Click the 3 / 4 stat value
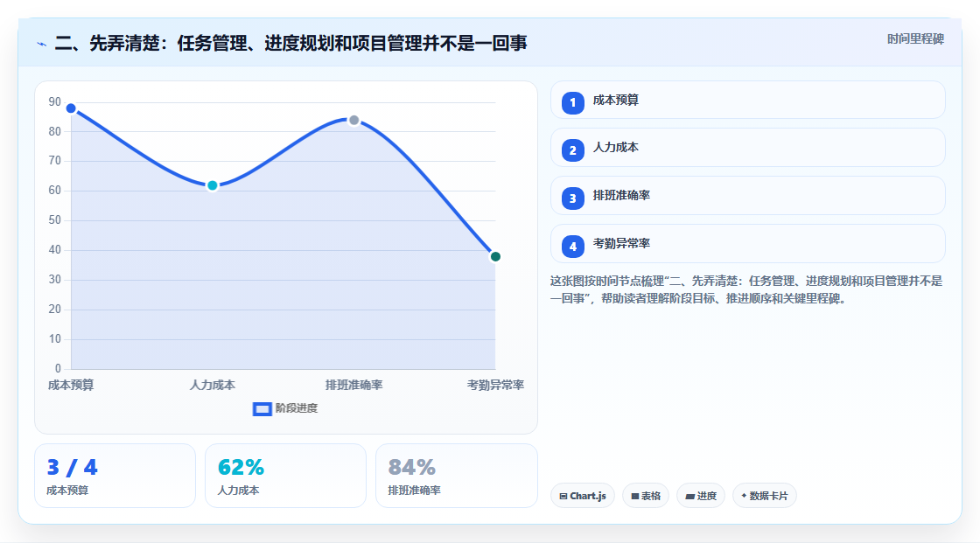 (73, 467)
